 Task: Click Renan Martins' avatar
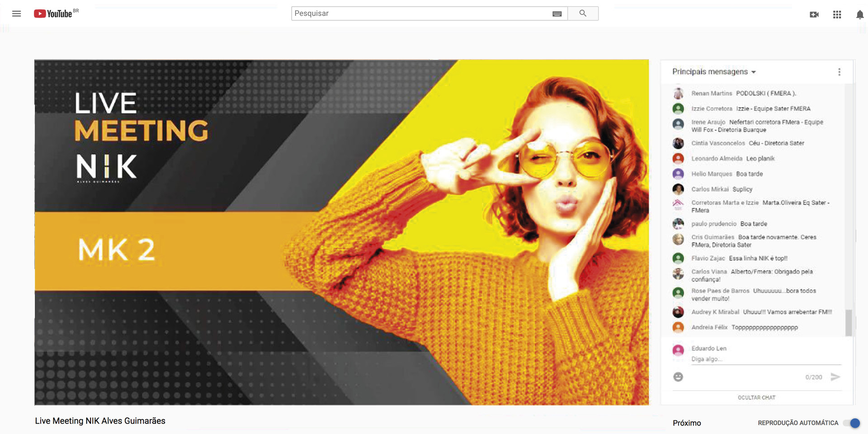click(678, 93)
